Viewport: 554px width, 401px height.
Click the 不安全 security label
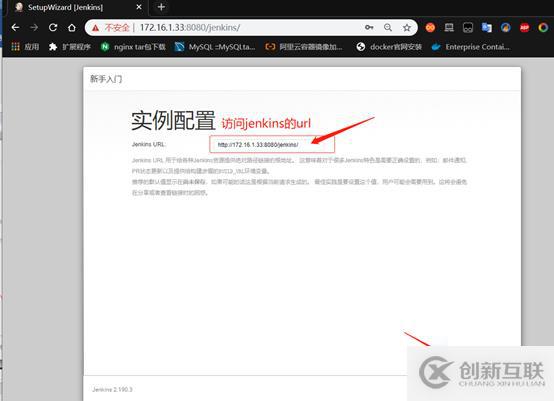(x=117, y=28)
